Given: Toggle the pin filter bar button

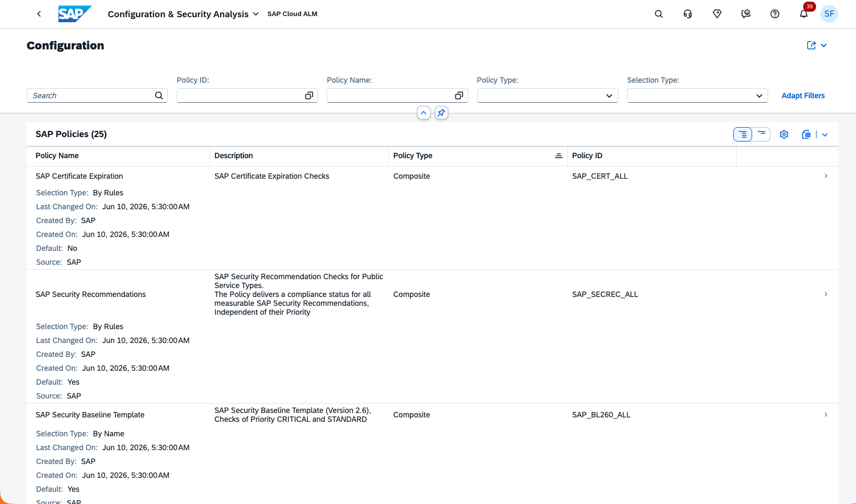Looking at the screenshot, I should pos(442,113).
